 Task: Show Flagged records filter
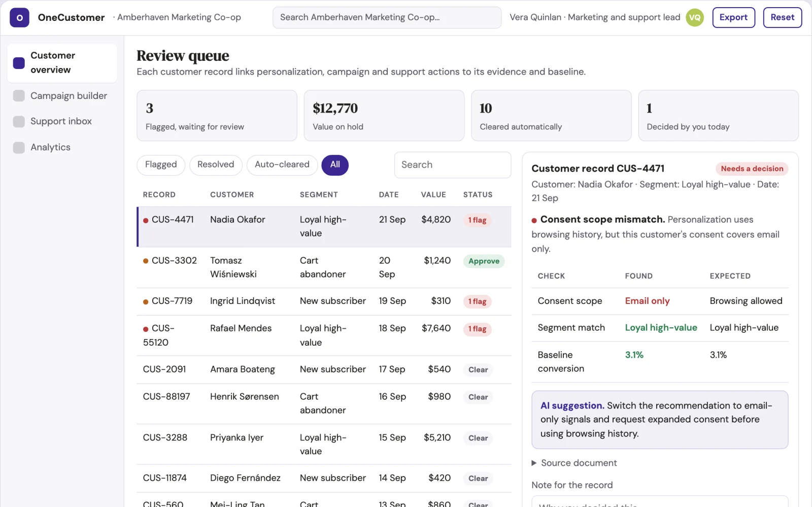pos(161,165)
